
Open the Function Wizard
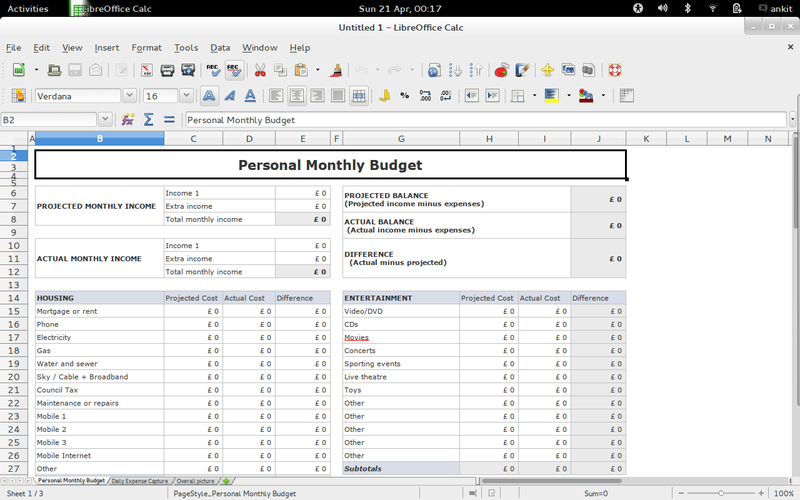[x=128, y=119]
